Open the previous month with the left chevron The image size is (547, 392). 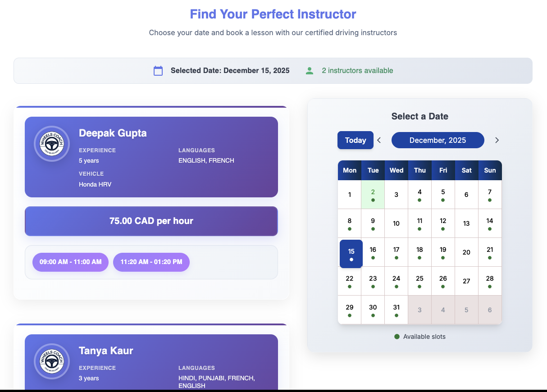tap(378, 140)
